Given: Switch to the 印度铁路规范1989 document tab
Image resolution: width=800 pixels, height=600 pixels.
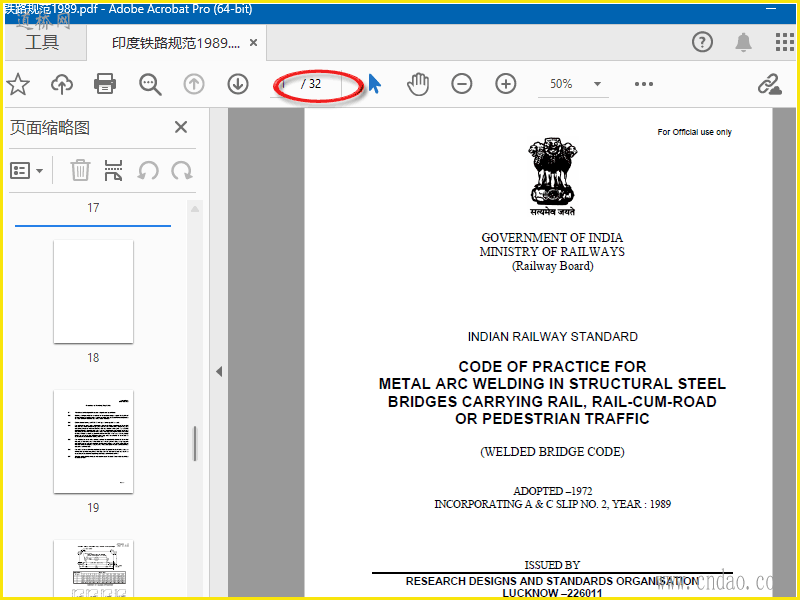Looking at the screenshot, I should (176, 43).
